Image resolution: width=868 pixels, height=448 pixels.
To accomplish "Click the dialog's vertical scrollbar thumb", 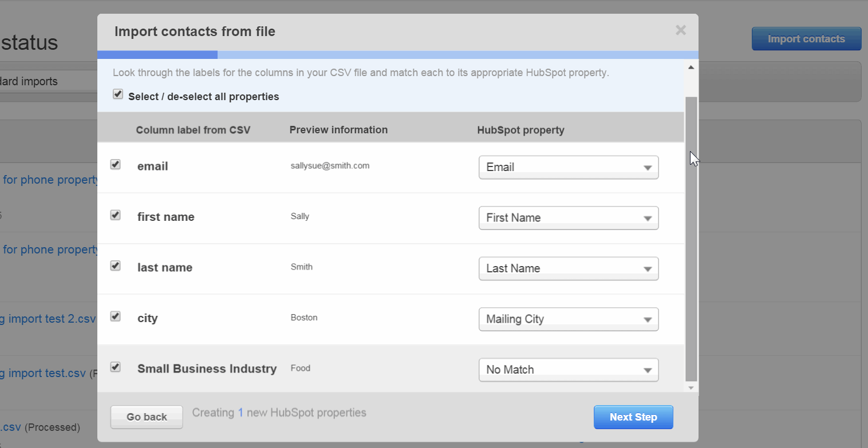I will point(691,239).
